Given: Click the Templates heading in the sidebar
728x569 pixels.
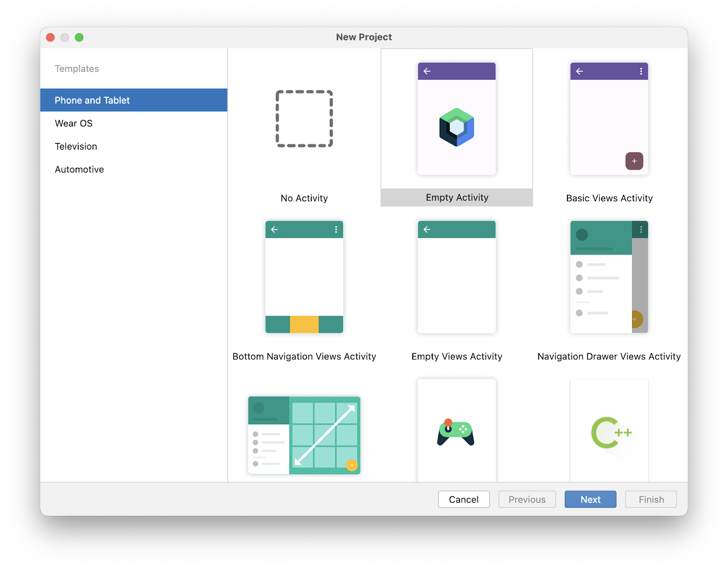Looking at the screenshot, I should tap(76, 69).
